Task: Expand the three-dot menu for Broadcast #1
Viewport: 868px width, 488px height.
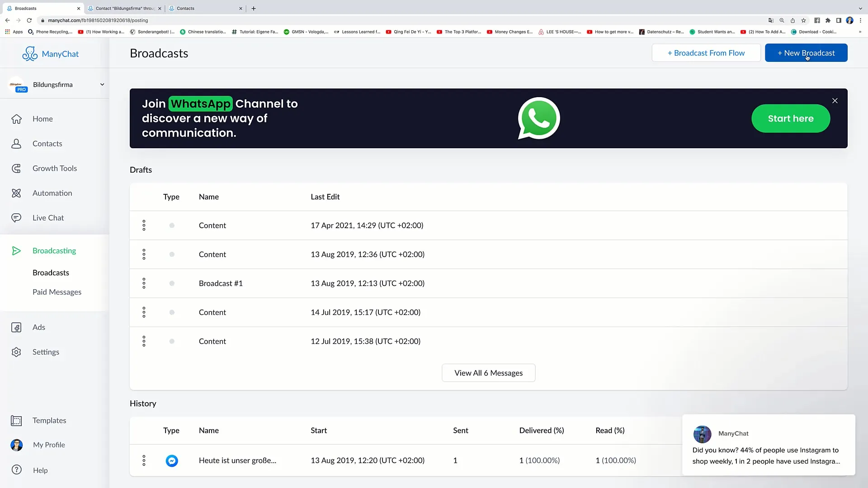Action: pos(144,283)
